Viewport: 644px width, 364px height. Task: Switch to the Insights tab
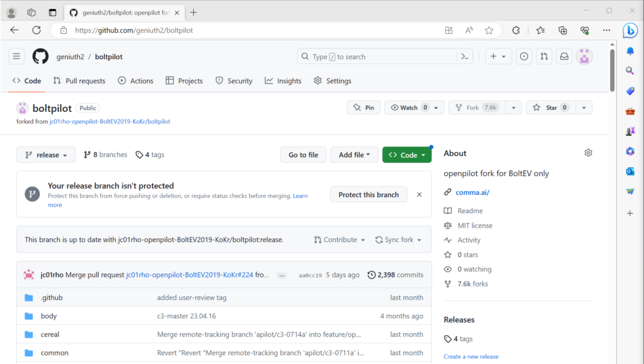click(283, 81)
